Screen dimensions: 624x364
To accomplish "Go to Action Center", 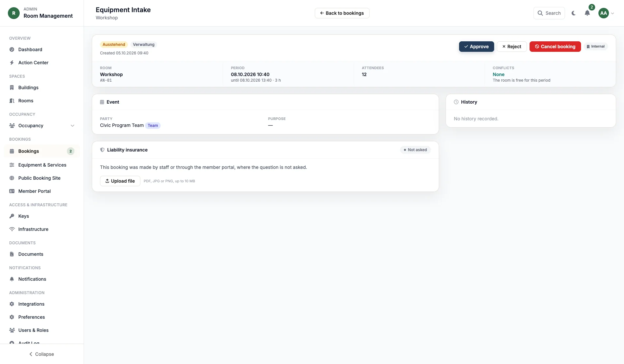I will pos(42,63).
